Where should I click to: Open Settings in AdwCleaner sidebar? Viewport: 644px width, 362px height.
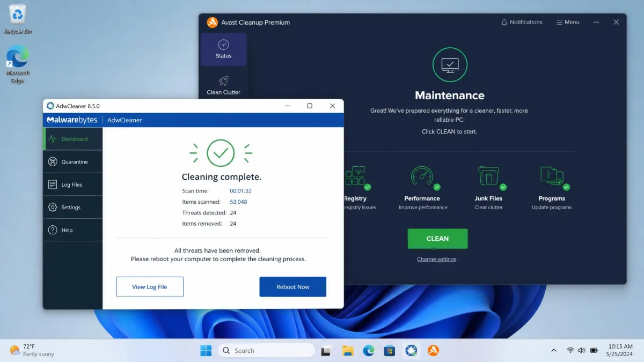72,207
